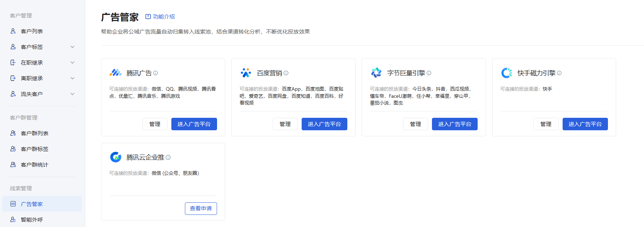Click the 客户标签 sidebar icon

(x=13, y=47)
